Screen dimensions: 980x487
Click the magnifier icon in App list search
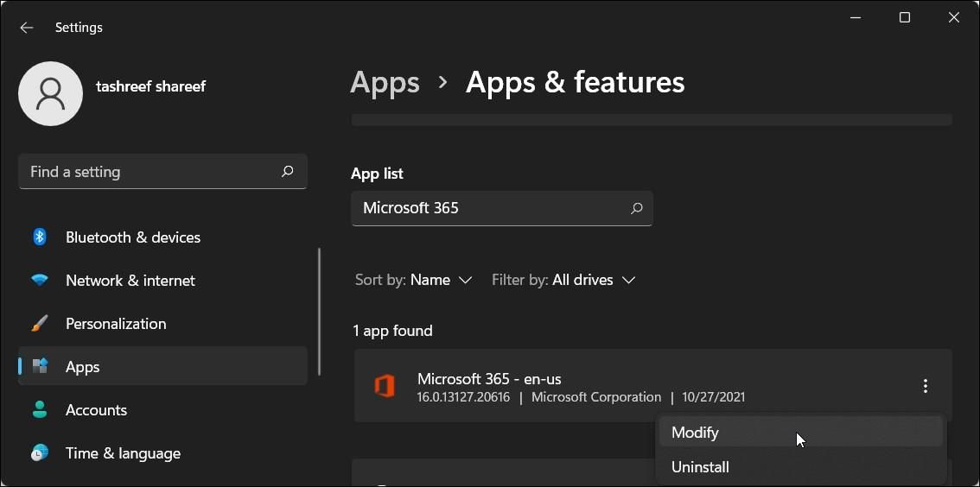coord(636,208)
